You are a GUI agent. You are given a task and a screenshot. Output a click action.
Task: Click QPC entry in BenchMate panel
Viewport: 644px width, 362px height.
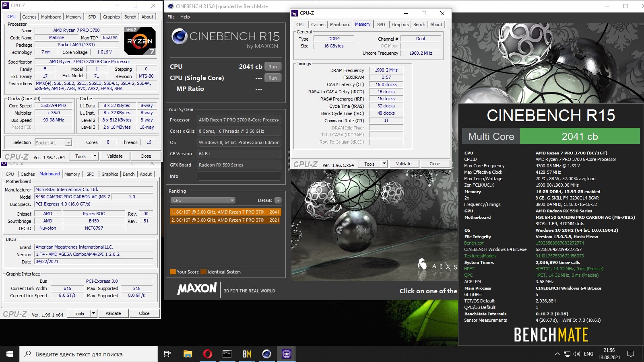click(468, 275)
